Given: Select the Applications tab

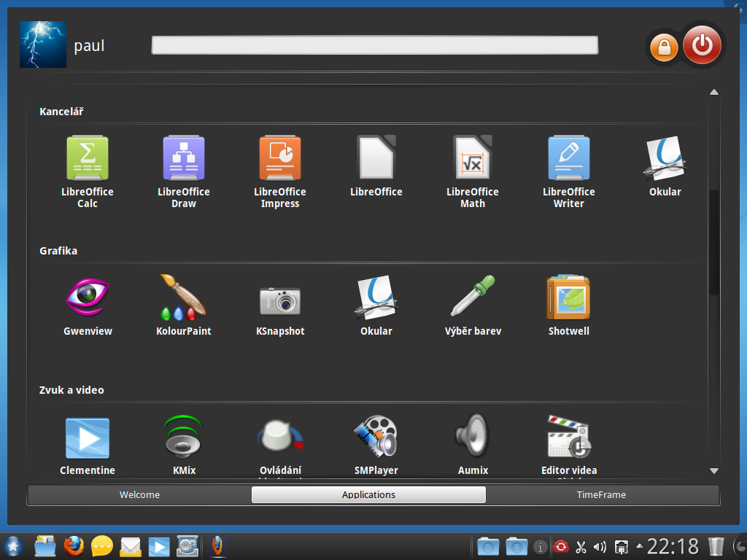Looking at the screenshot, I should 368,495.
